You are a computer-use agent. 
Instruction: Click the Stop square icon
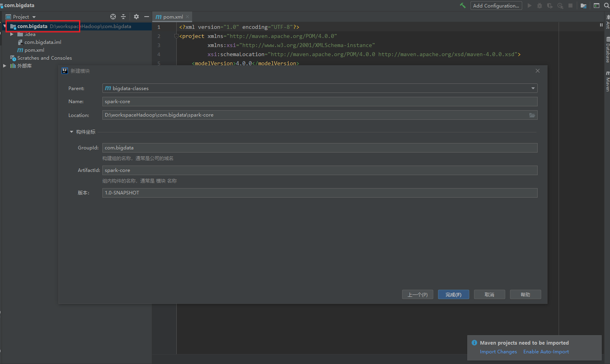click(x=570, y=6)
